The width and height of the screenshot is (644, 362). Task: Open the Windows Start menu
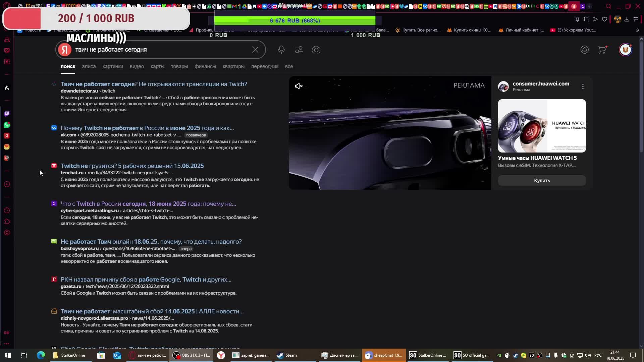pyautogui.click(x=8, y=355)
